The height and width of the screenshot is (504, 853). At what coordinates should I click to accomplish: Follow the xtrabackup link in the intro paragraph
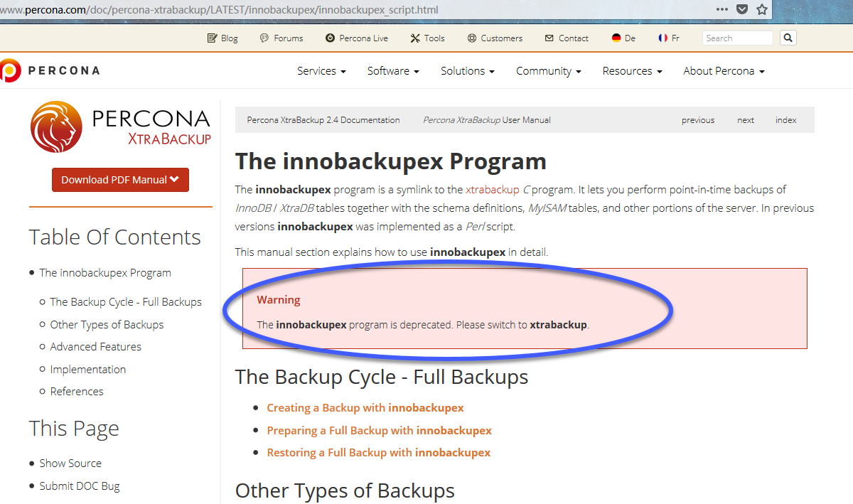coord(494,190)
